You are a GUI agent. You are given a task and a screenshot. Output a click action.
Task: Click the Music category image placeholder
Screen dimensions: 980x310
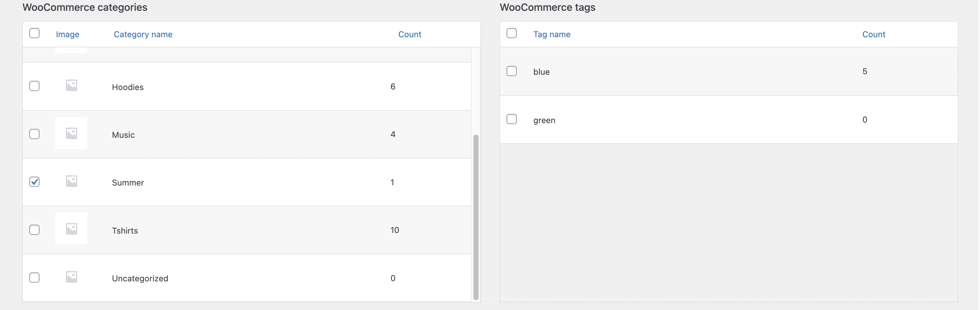click(x=71, y=133)
